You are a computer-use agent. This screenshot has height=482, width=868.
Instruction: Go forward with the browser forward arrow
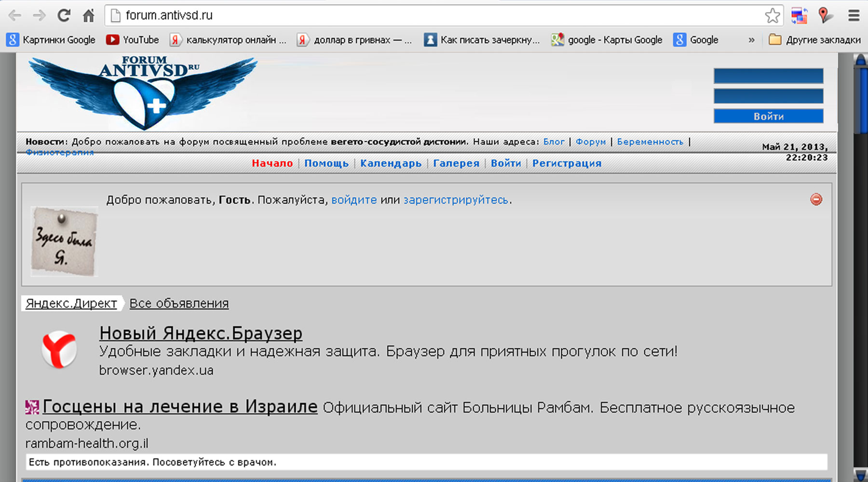(39, 15)
